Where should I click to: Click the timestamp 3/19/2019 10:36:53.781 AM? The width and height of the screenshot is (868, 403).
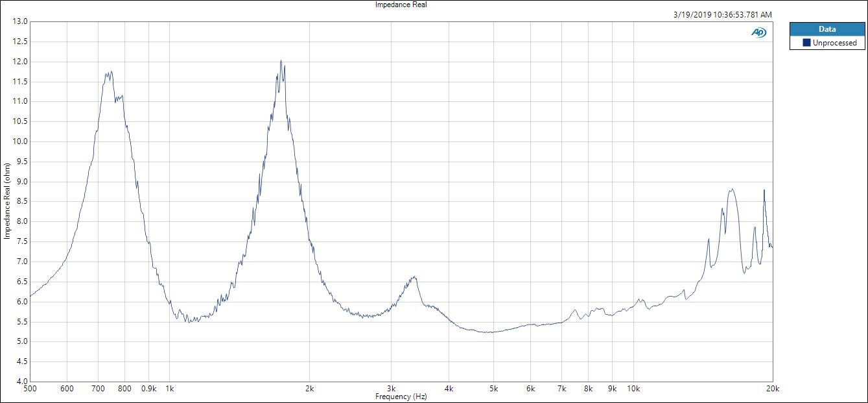tap(723, 14)
